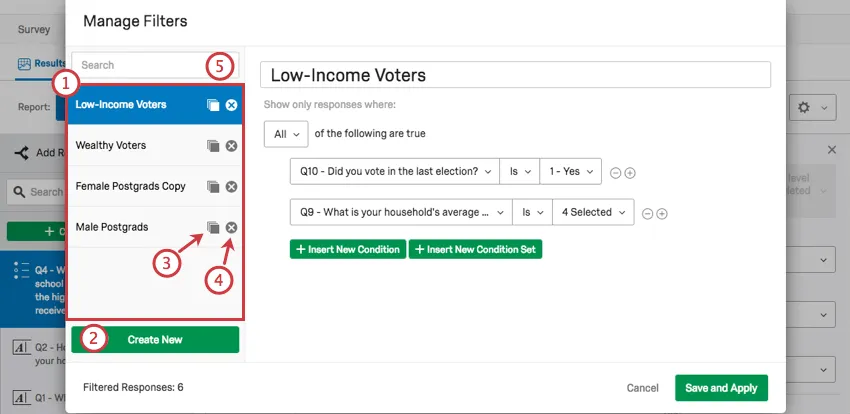Remove the Q10 condition with minus icon
Screen dimensions: 850x414
615,173
